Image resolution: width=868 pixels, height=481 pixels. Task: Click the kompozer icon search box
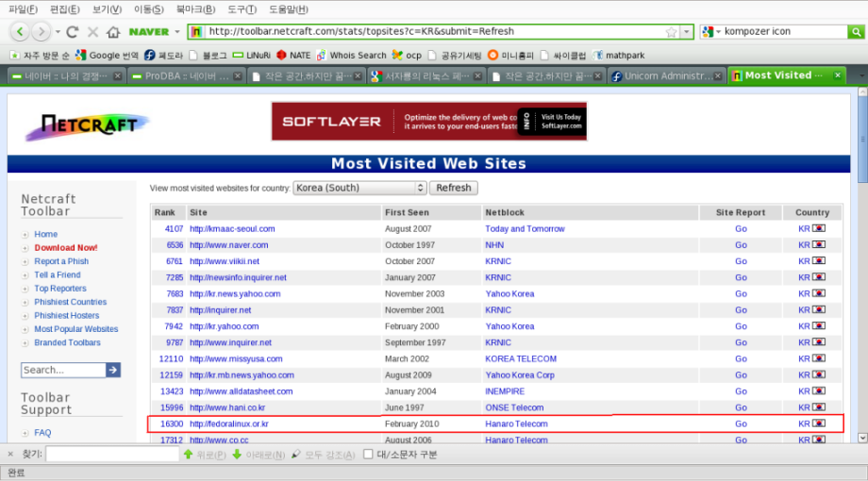click(x=785, y=31)
